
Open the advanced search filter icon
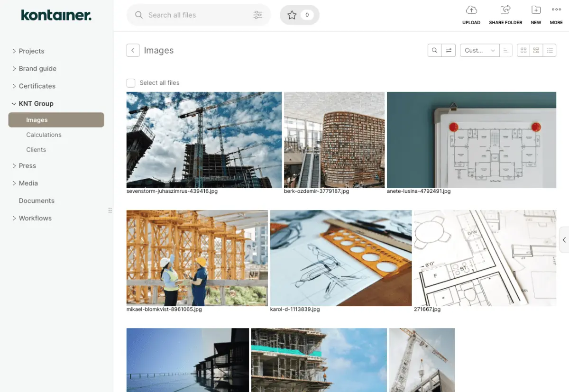pos(258,15)
